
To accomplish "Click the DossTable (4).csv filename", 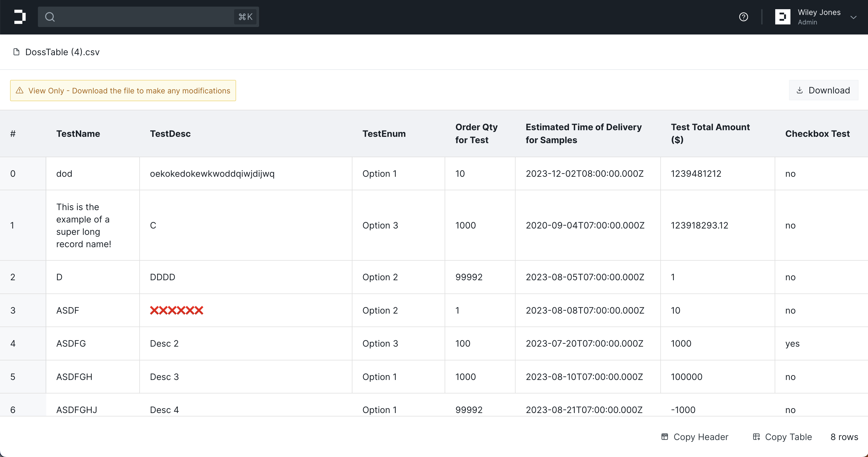I will [62, 52].
